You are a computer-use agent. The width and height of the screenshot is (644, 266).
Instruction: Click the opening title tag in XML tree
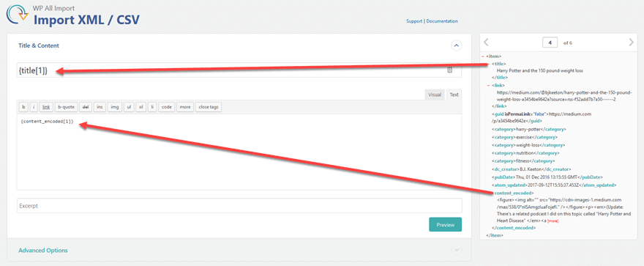[x=499, y=64]
